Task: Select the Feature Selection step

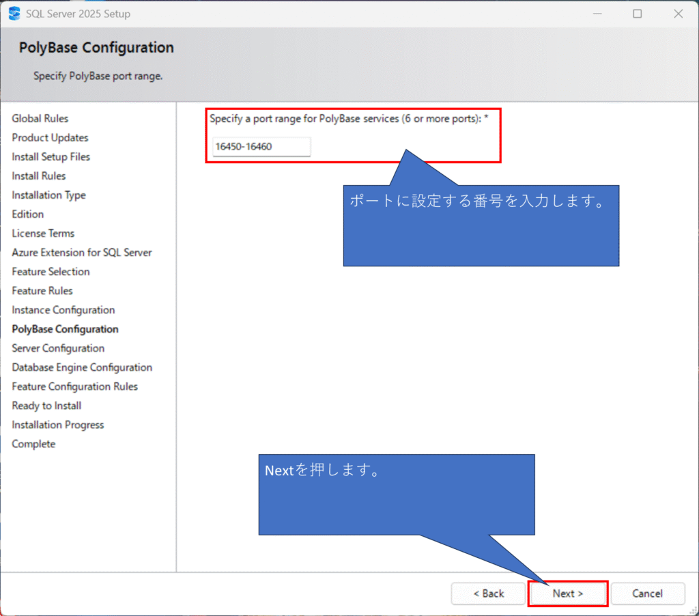Action: [51, 272]
